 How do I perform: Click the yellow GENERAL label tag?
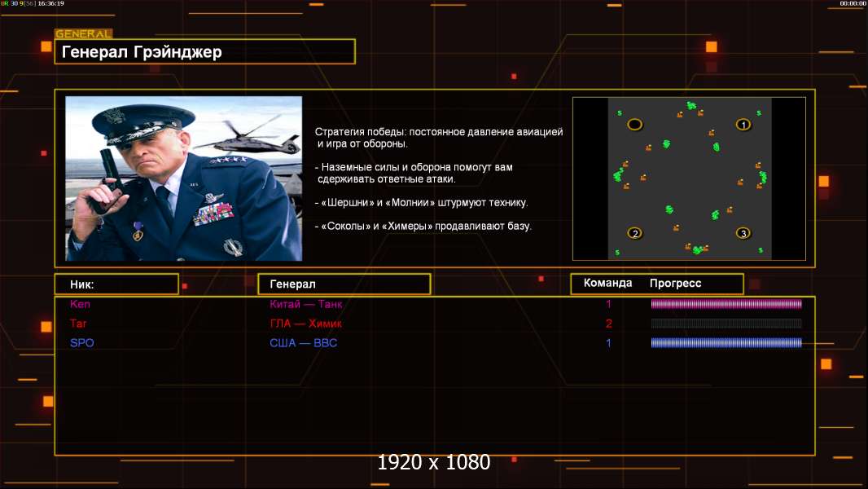point(84,33)
